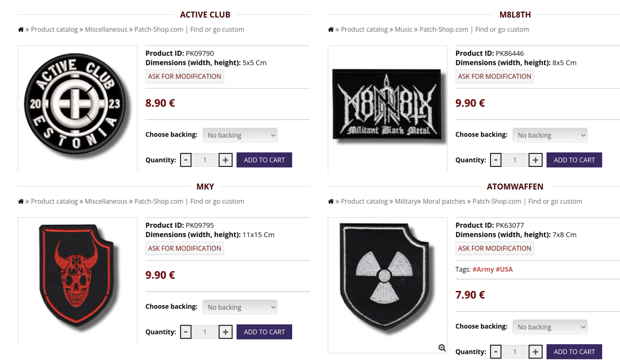Viewport: 620px width, 364px height.
Task: Click the home icon in the MKY breadcrumb
Action: pyautogui.click(x=21, y=201)
